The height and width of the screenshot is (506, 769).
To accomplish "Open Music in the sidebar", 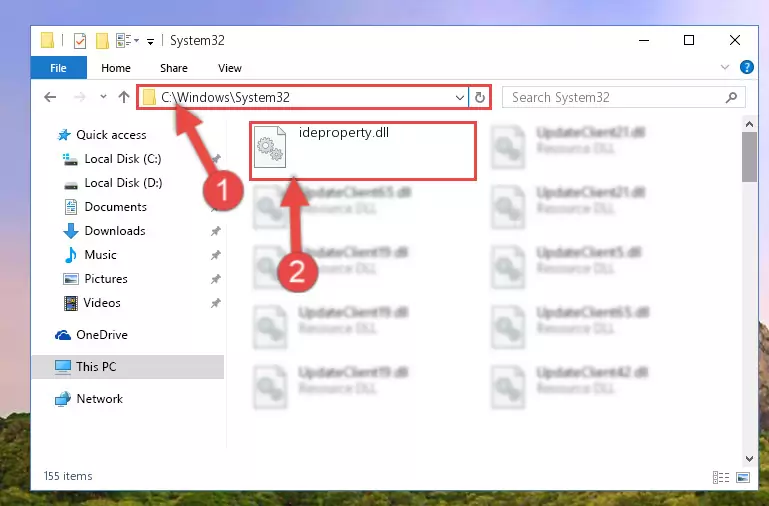I will click(x=100, y=255).
